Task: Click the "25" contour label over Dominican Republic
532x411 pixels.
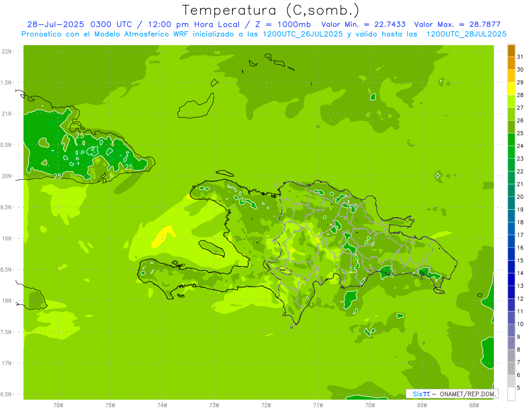Action: click(353, 270)
